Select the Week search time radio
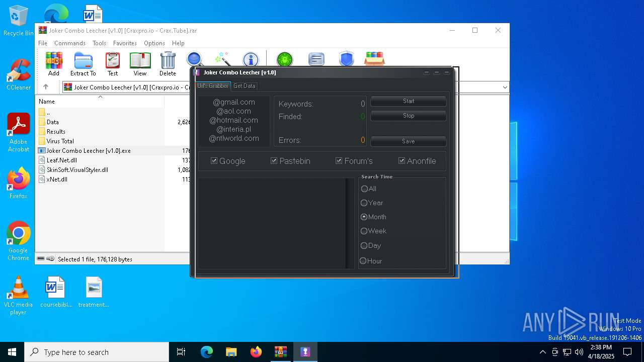Screen dimensions: 644x362 pos(364,231)
